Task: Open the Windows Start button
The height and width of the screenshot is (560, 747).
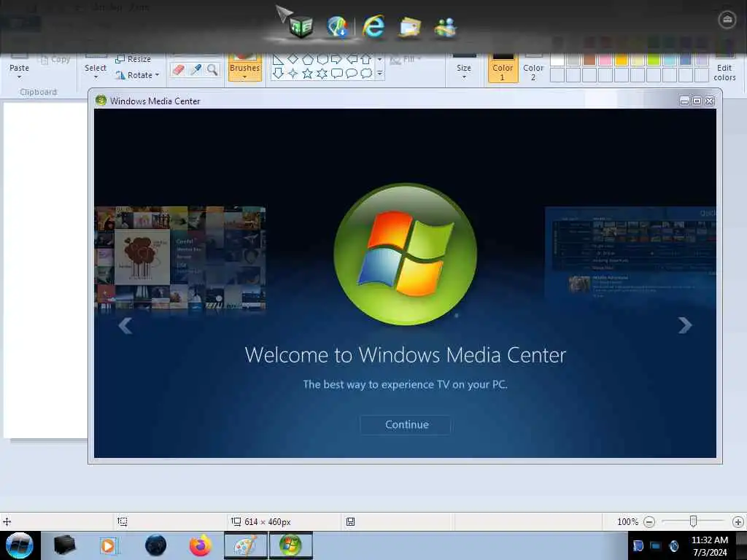Action: [x=19, y=545]
